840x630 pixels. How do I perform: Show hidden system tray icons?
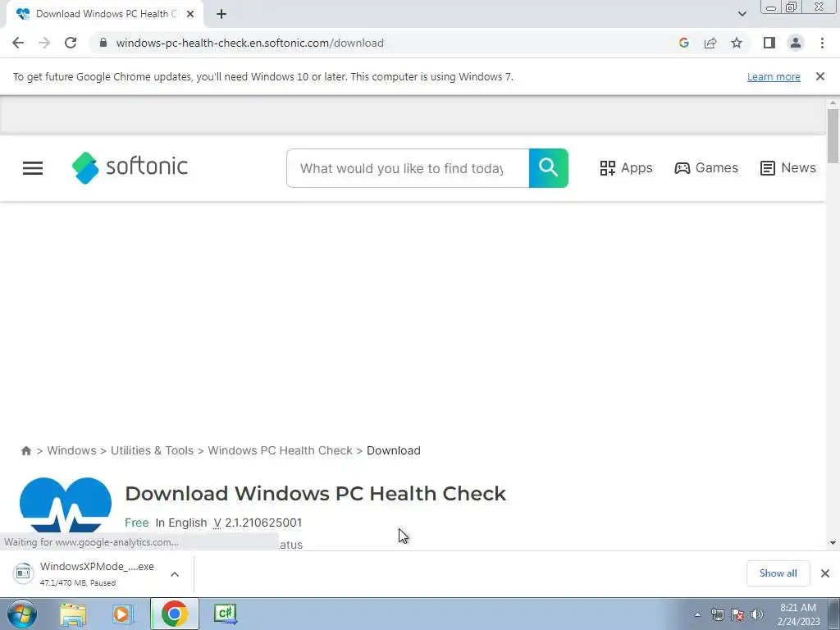(x=697, y=615)
